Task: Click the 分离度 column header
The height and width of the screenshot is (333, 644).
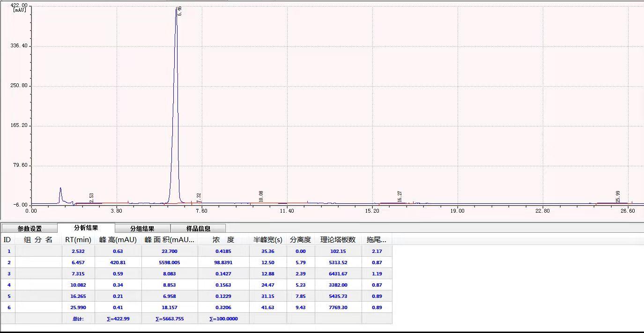Action: click(x=300, y=240)
